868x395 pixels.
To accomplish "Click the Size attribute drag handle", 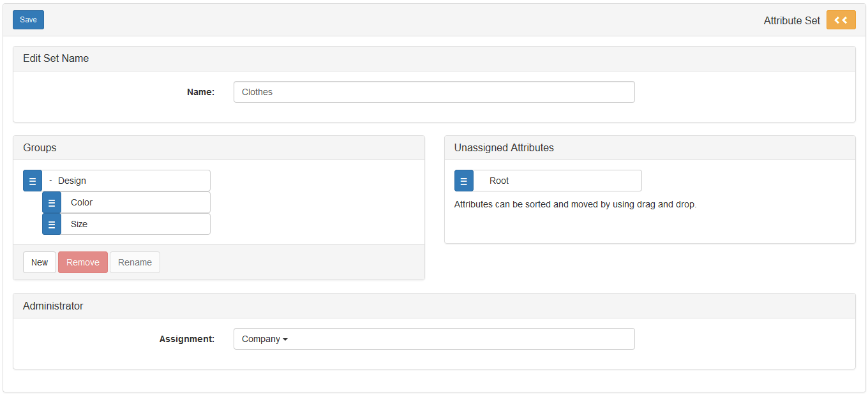I will point(52,224).
